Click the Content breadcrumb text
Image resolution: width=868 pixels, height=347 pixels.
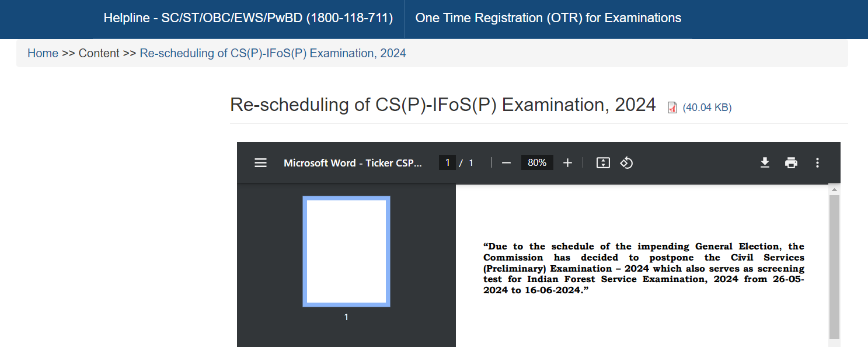pos(99,53)
